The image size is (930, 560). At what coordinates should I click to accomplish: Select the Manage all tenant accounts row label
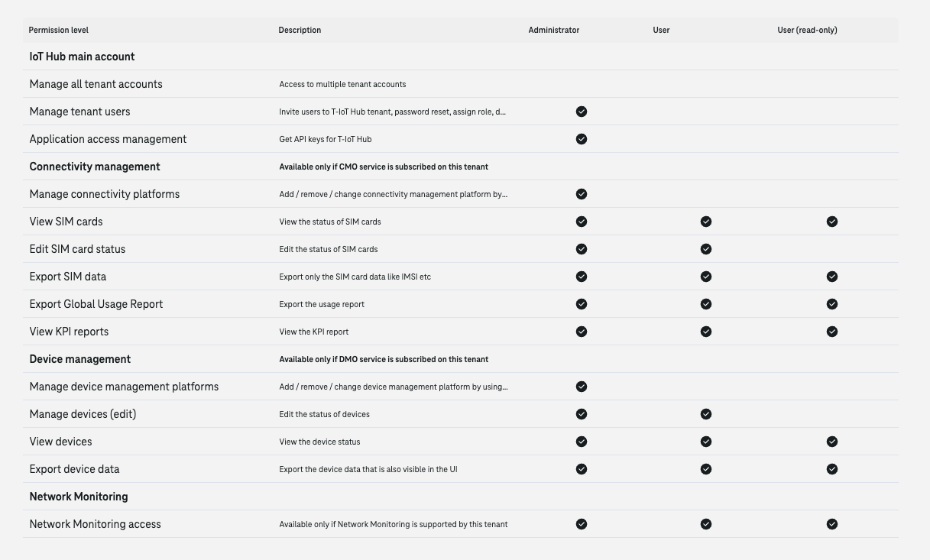(96, 84)
